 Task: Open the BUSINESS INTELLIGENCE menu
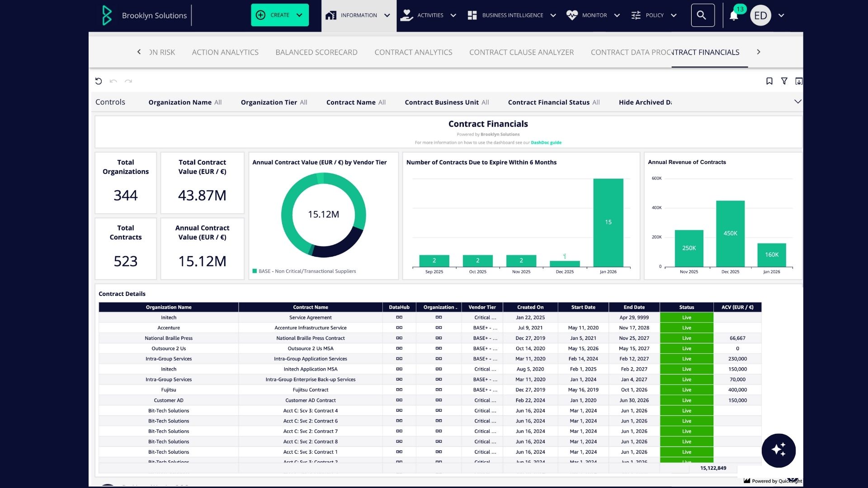[512, 15]
